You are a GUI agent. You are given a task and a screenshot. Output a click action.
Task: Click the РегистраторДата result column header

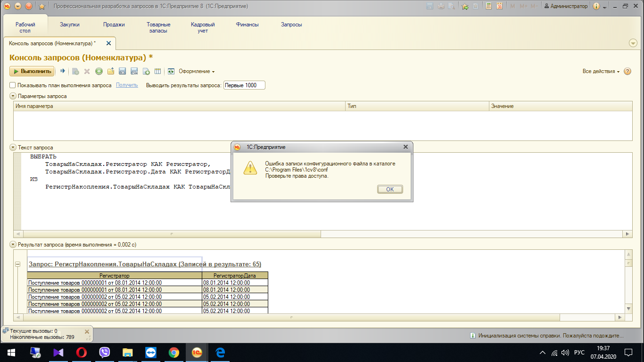(x=235, y=275)
